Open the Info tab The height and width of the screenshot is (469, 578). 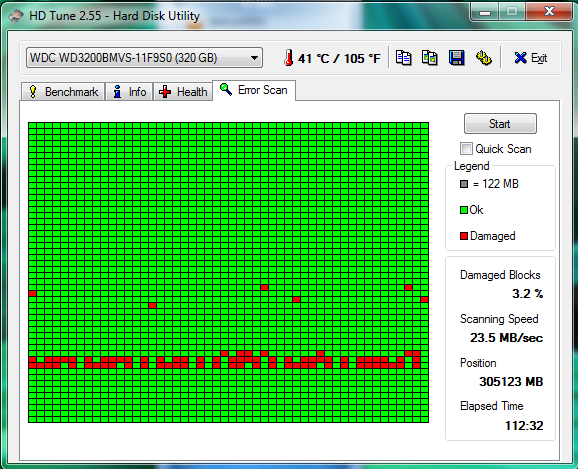click(129, 91)
